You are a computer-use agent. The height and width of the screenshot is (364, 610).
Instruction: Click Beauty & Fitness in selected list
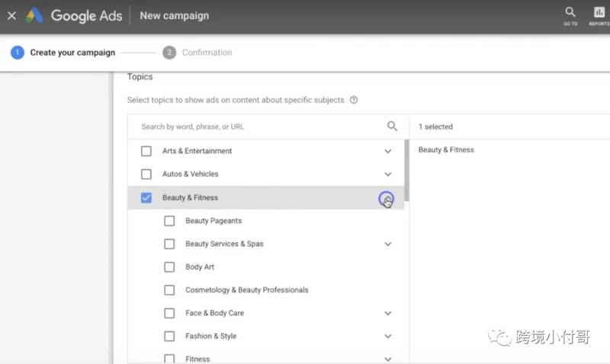(446, 149)
